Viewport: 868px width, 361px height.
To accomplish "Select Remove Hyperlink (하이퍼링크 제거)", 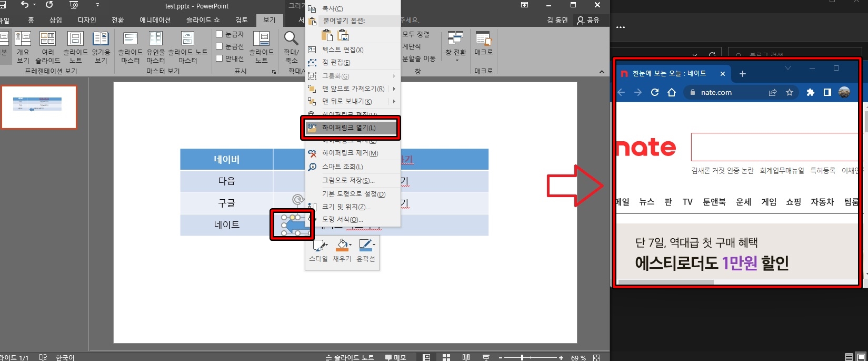I will pos(351,153).
